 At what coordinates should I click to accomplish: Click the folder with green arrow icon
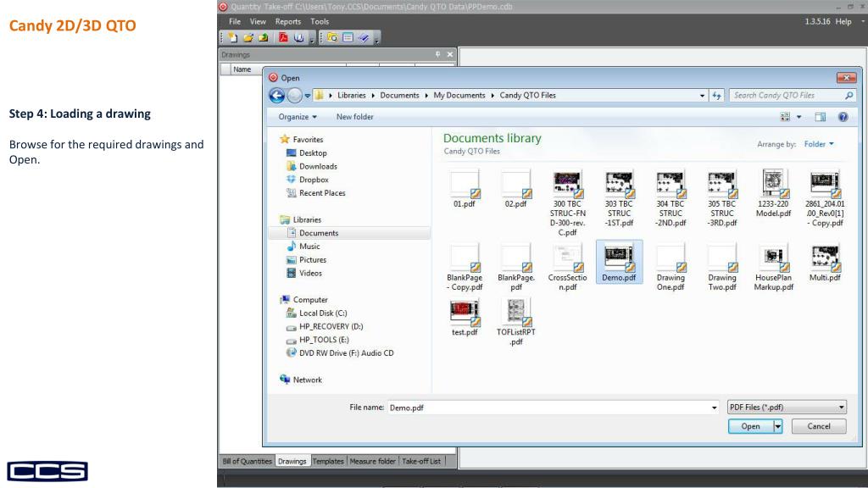pos(264,37)
